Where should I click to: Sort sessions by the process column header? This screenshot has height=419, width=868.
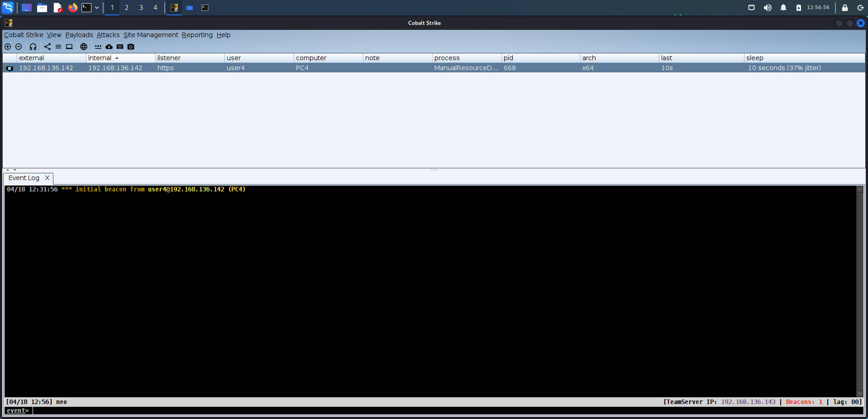(467, 58)
